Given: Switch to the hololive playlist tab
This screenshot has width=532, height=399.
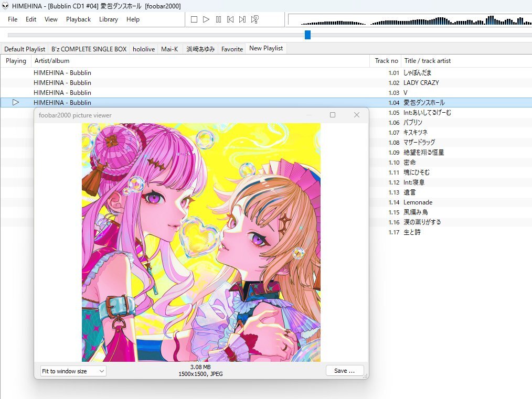Looking at the screenshot, I should (144, 49).
